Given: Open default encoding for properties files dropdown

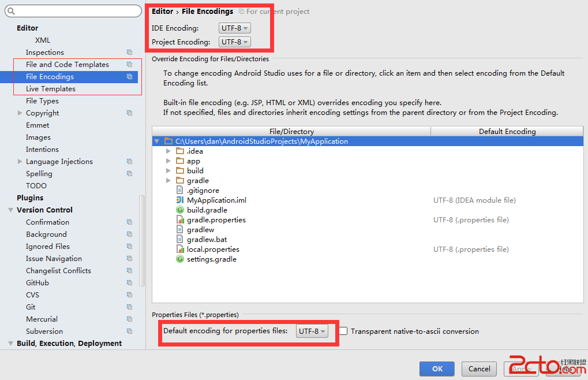Looking at the screenshot, I should pos(312,331).
